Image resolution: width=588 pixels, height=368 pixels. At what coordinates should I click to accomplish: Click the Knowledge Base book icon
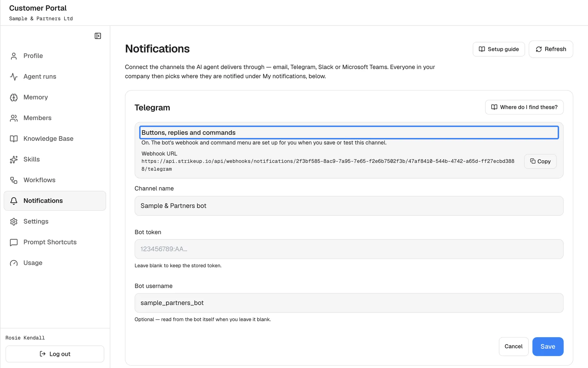point(14,139)
